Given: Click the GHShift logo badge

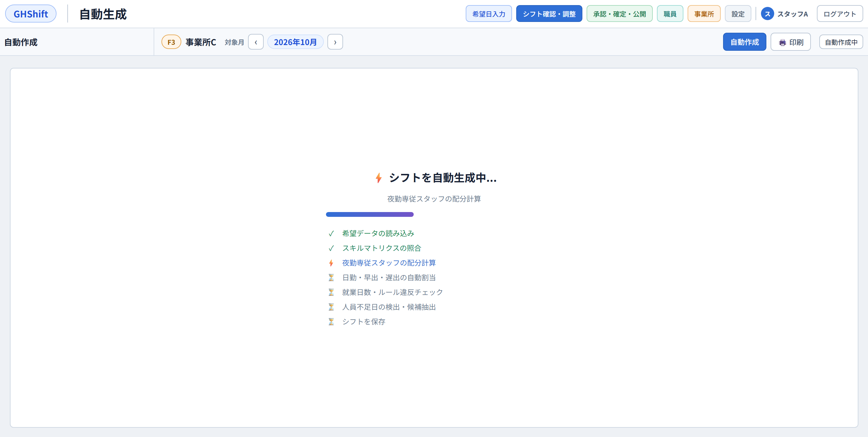Looking at the screenshot, I should pos(31,14).
